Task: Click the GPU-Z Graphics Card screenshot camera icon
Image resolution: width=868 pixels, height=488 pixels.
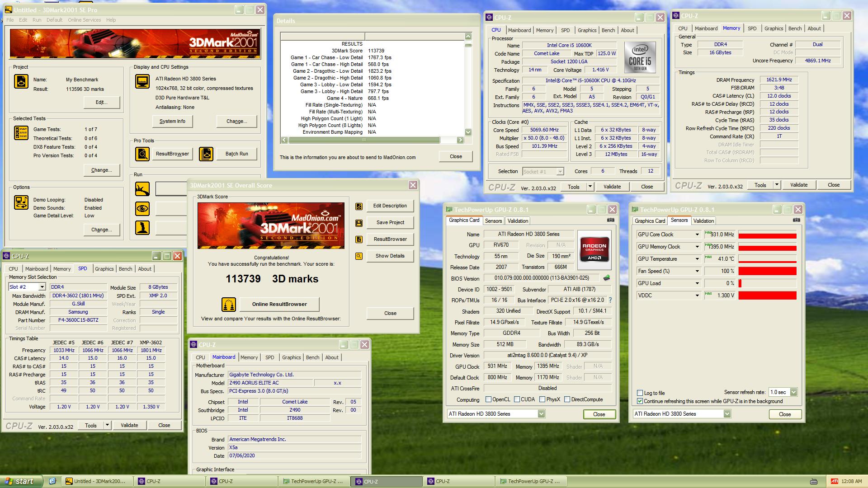Action: 611,220
